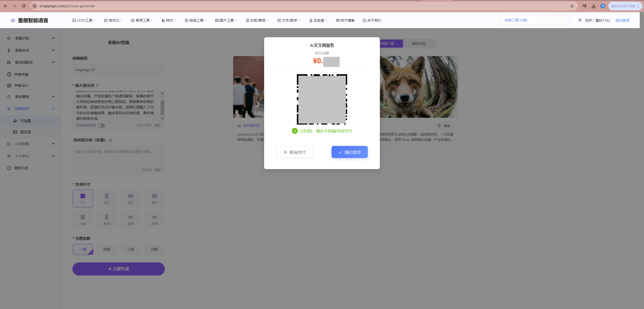Click the 音视频翻译 sidebar icon

pos(9,62)
